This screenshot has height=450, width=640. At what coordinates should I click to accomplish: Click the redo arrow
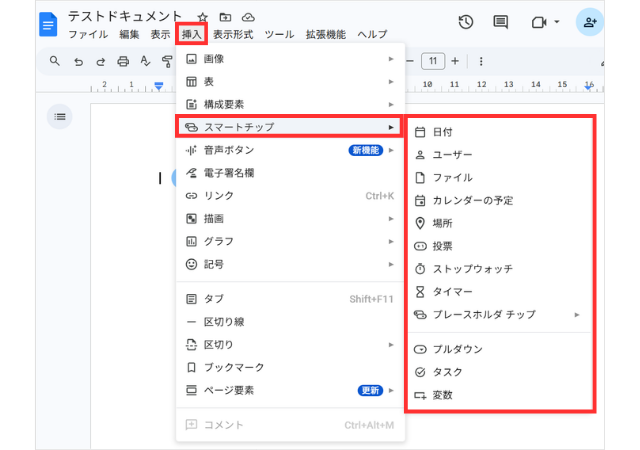[100, 62]
